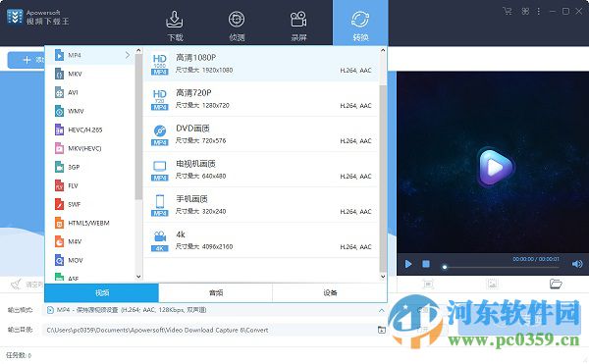Screen dimensions: 589x364
Task: Select M4V format
Action: pyautogui.click(x=89, y=241)
